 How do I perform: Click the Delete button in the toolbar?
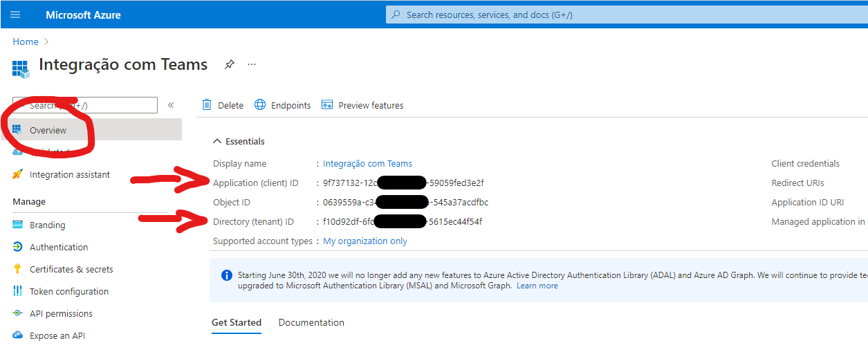(222, 105)
